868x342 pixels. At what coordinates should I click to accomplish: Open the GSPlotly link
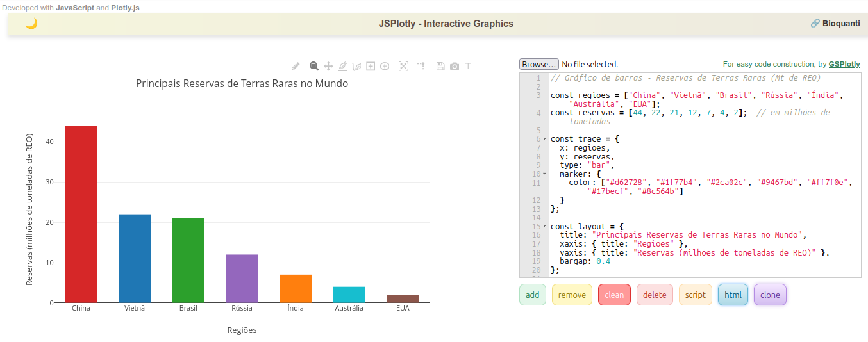pyautogui.click(x=844, y=65)
